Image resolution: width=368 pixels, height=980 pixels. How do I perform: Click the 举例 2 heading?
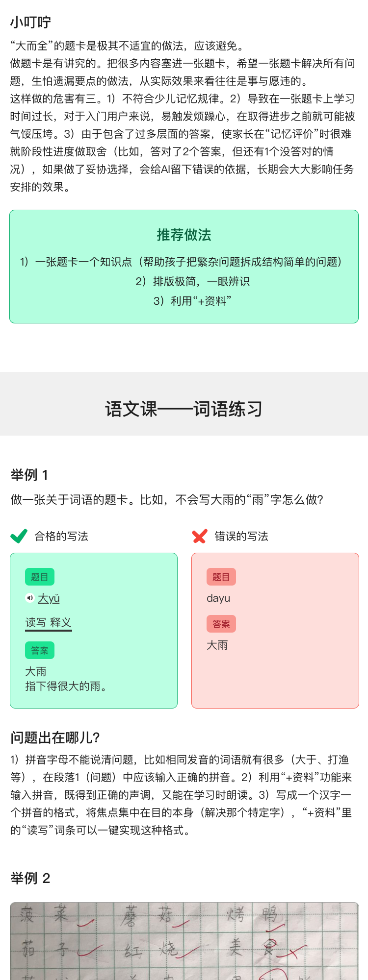click(30, 878)
